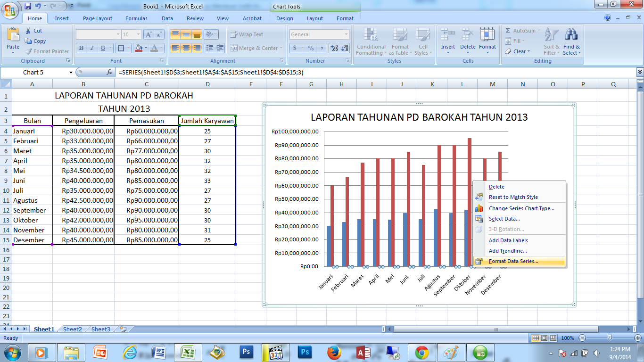Open the font size dropdown
Image resolution: width=644 pixels, height=362 pixels.
[x=138, y=34]
